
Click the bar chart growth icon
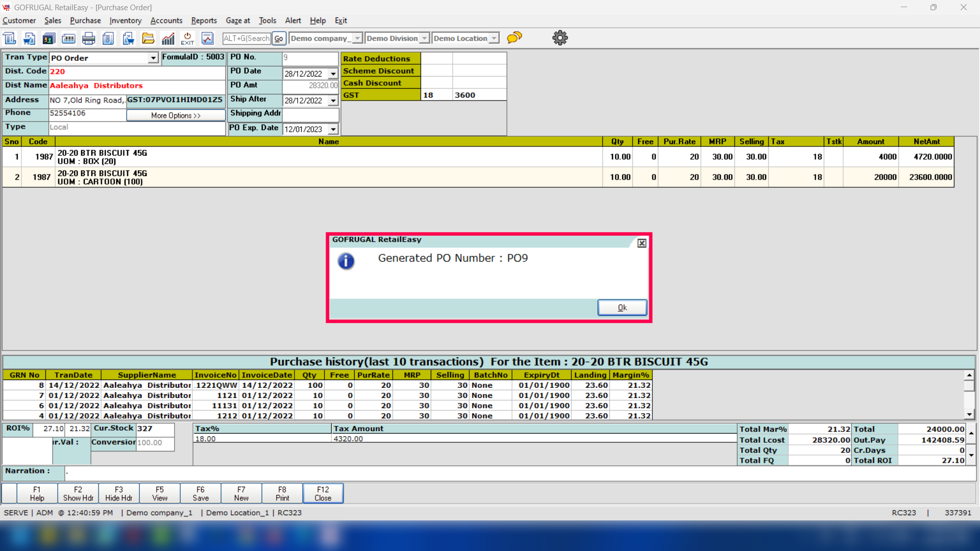coord(168,38)
